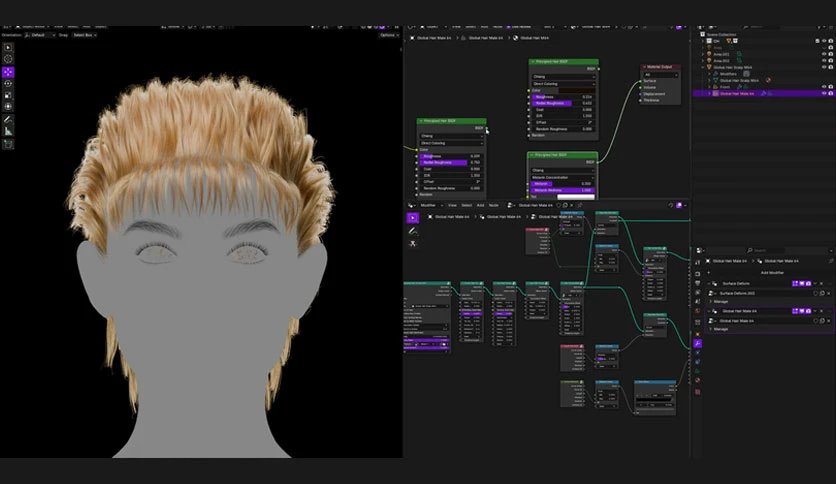Expand Area.001 in the outliner
This screenshot has height=484, width=836.
pos(703,54)
